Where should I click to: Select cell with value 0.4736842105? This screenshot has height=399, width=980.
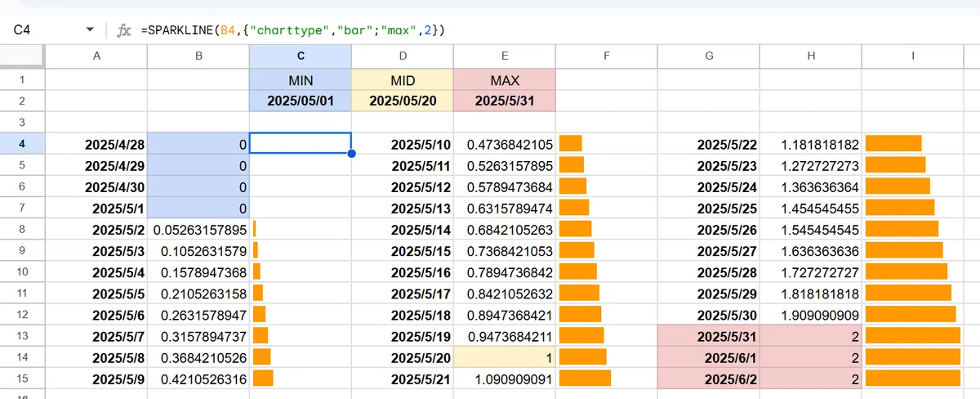tap(505, 144)
